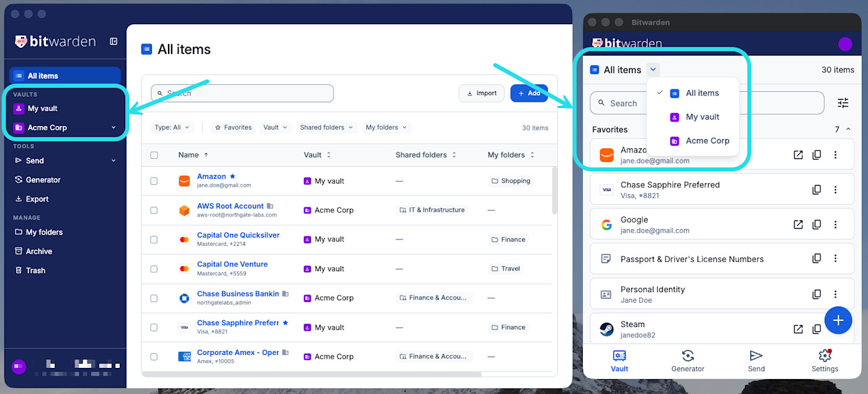Check the Chase Sapphire Preferred row checkbox
This screenshot has width=868, height=394.
[x=154, y=327]
